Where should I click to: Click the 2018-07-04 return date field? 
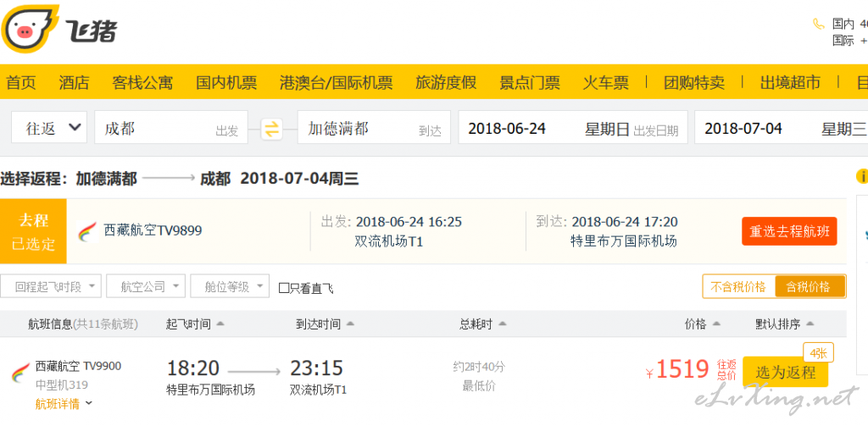click(x=781, y=127)
